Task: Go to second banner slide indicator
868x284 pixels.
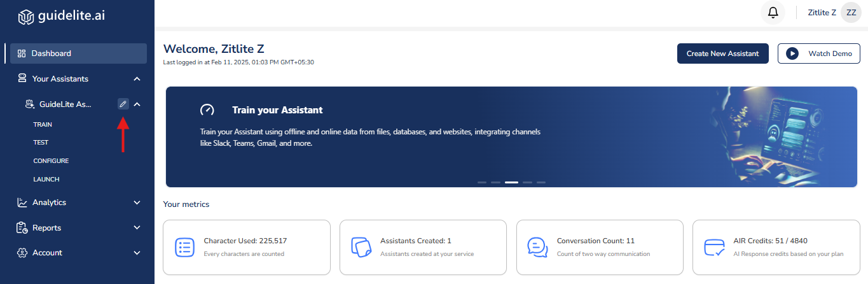Action: point(495,182)
